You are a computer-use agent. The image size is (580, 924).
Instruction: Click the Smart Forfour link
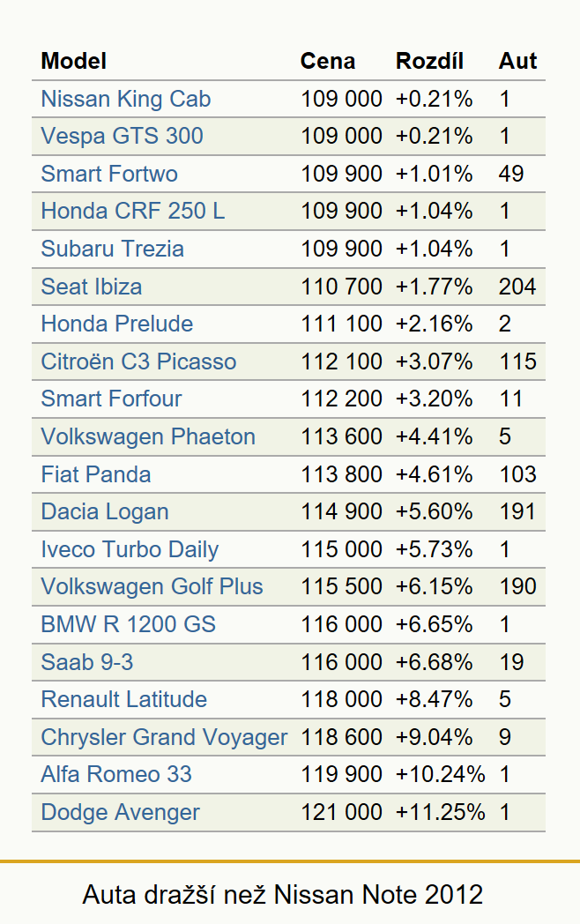[111, 399]
